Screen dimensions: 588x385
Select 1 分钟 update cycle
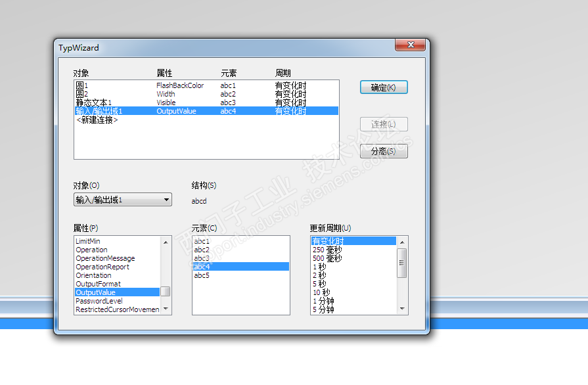click(353, 301)
